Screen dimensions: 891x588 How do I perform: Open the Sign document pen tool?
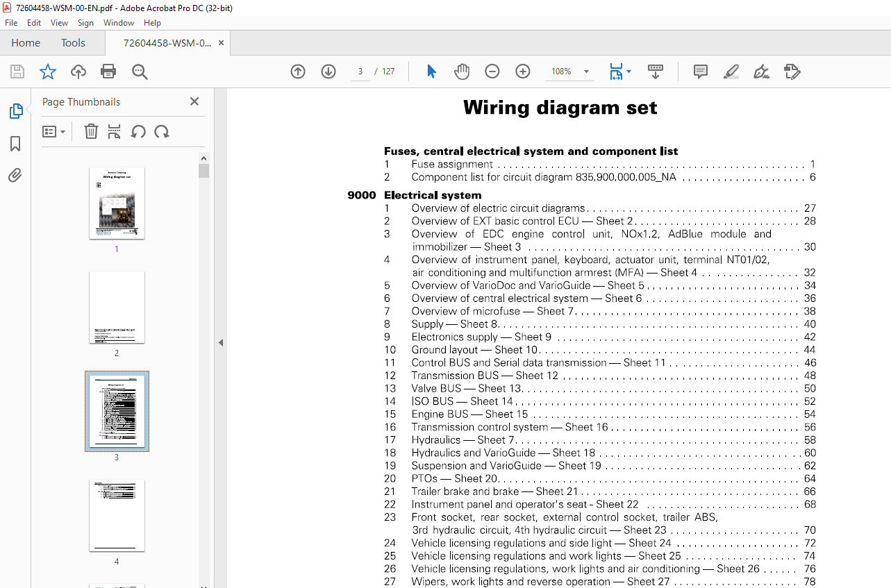tap(762, 72)
